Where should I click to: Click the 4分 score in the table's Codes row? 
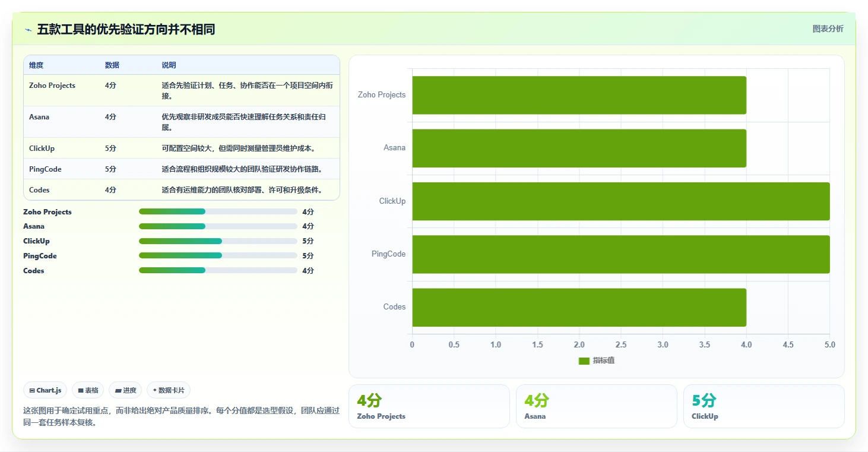click(110, 190)
